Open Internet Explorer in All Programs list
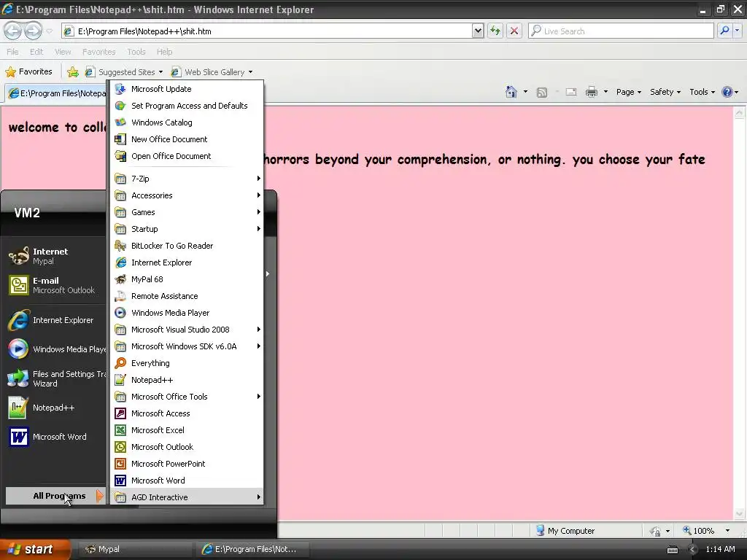The height and width of the screenshot is (560, 747). pyautogui.click(x=187, y=262)
